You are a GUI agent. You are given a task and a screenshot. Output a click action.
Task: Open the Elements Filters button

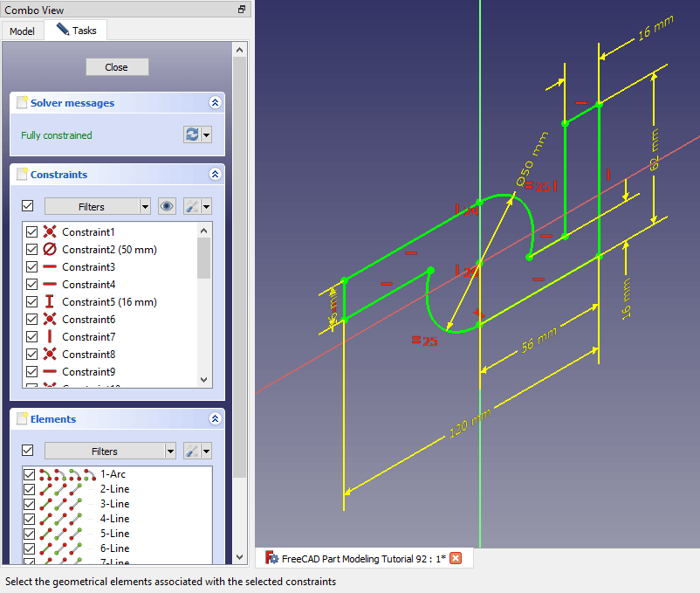[x=105, y=452]
